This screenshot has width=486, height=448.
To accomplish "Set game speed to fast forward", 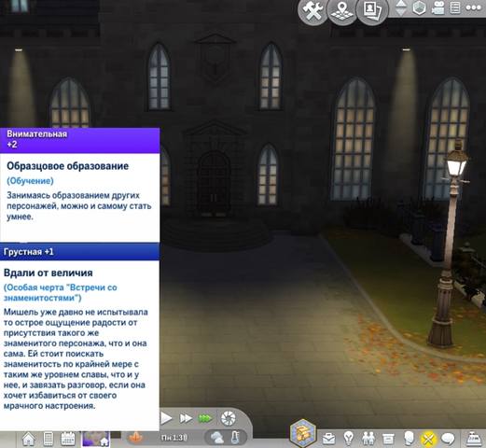I will click(186, 418).
